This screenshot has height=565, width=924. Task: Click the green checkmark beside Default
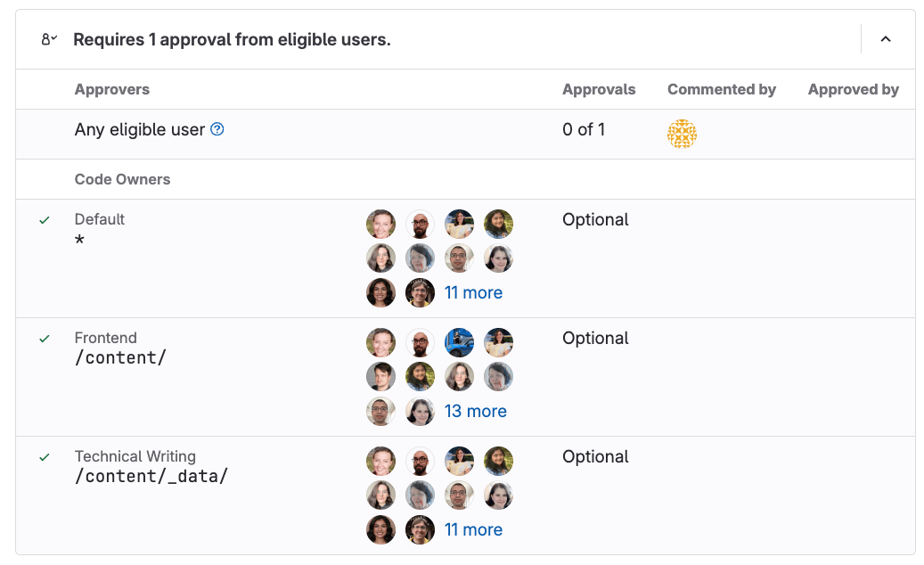[44, 218]
